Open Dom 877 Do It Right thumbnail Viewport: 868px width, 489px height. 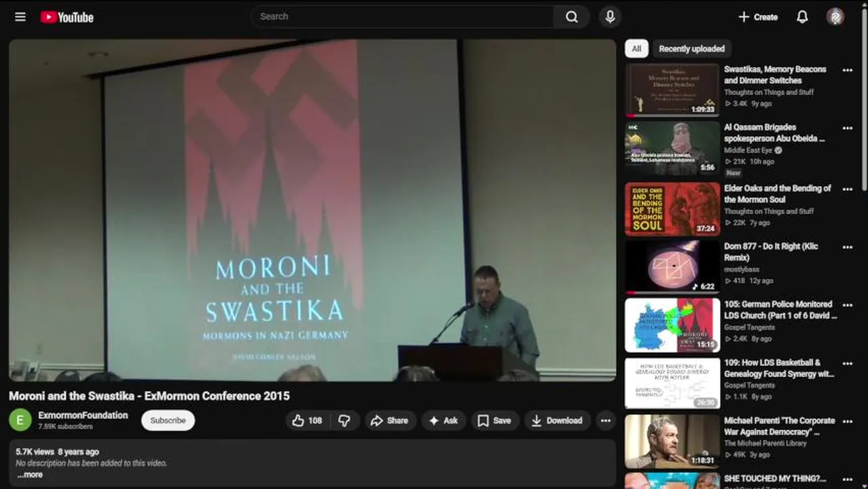672,267
